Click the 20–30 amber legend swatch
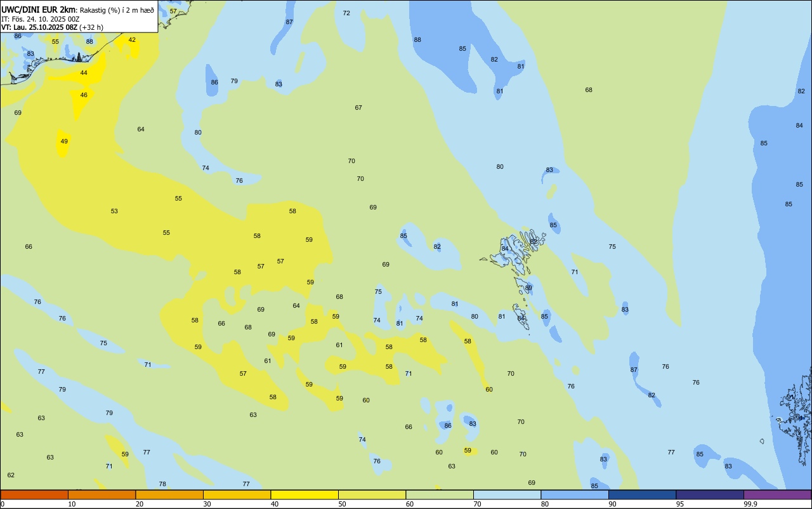Viewport: 812px width, 509px height. click(x=169, y=494)
